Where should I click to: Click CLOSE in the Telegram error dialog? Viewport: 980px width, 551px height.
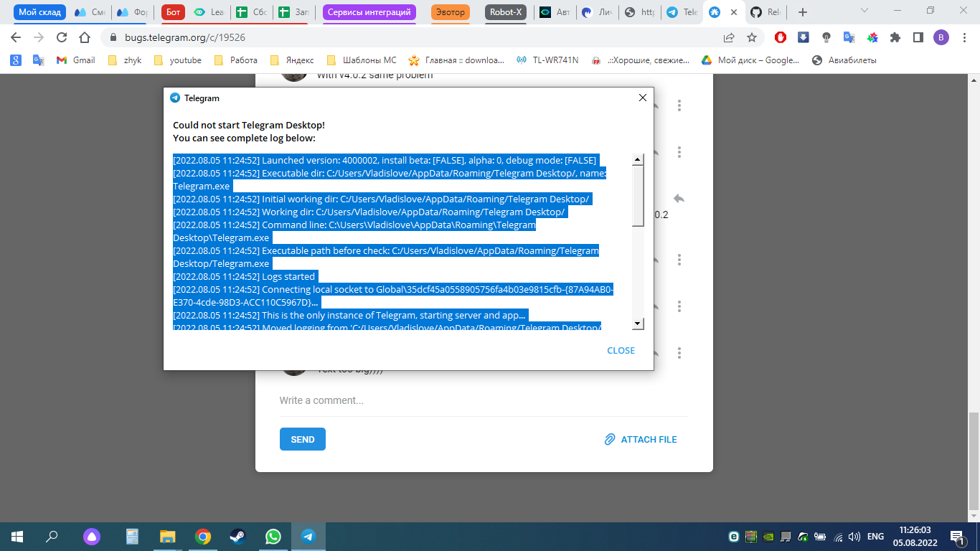621,351
